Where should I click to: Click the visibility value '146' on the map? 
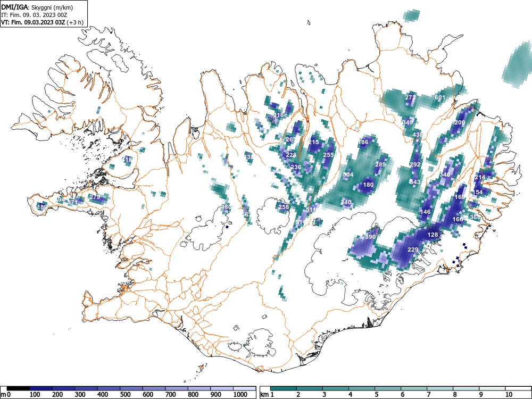click(425, 212)
